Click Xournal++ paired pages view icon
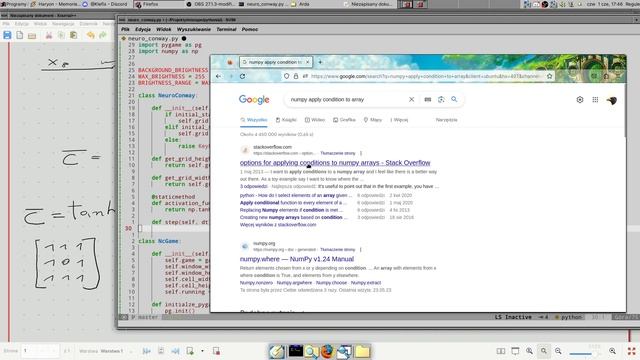 pos(501,351)
